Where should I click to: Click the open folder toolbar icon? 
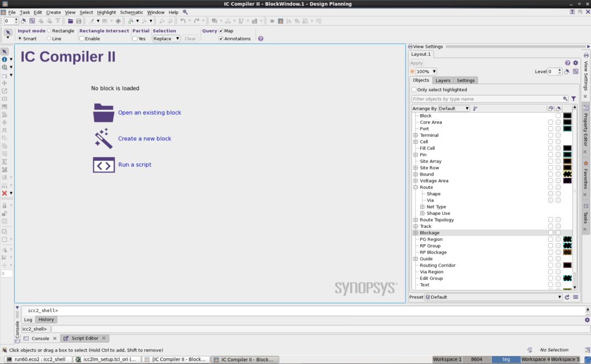point(70,21)
